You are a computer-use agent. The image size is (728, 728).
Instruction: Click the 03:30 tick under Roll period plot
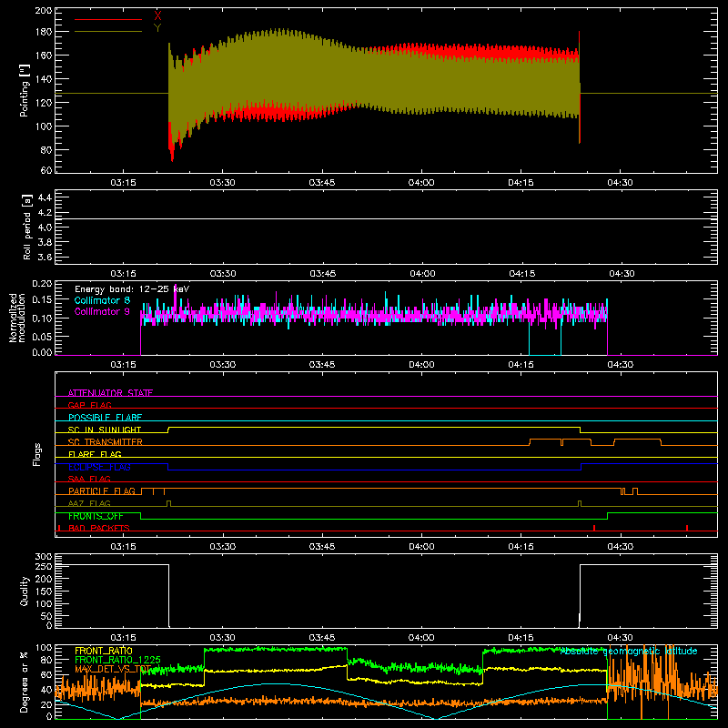pyautogui.click(x=223, y=274)
